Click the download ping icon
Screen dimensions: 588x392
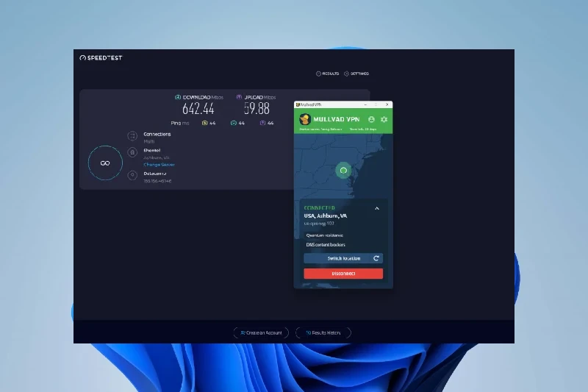(234, 123)
